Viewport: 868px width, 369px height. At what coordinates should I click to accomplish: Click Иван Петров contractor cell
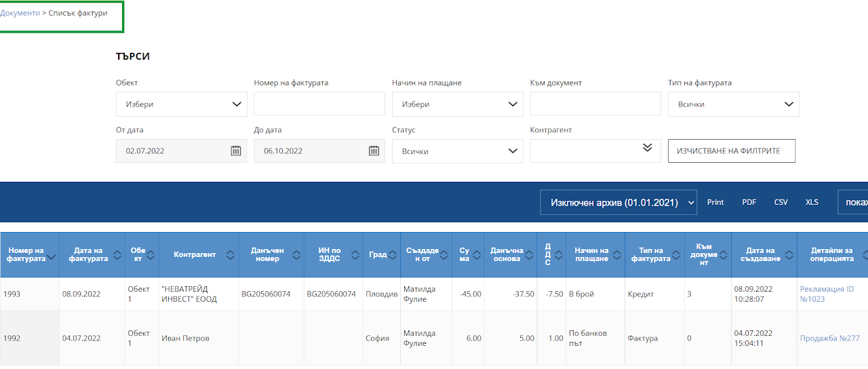point(199,338)
